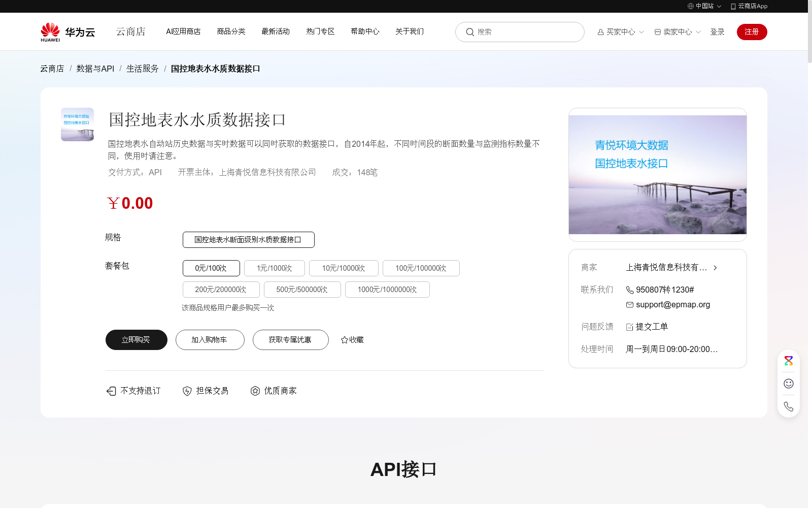Go to 数据与API in the breadcrumb

(x=95, y=69)
